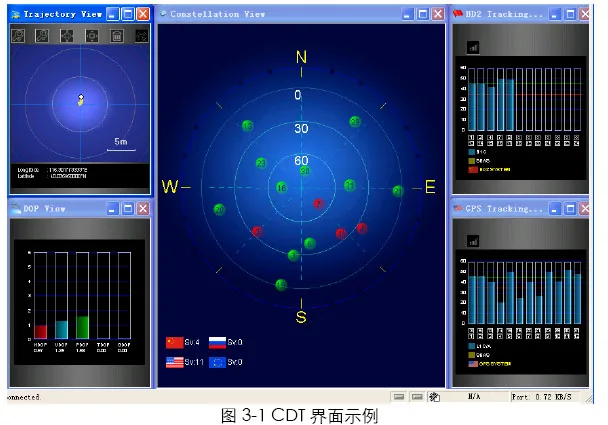Click the signal bars icon in BD2 Tracking window
608x425 pixels.
(x=473, y=48)
